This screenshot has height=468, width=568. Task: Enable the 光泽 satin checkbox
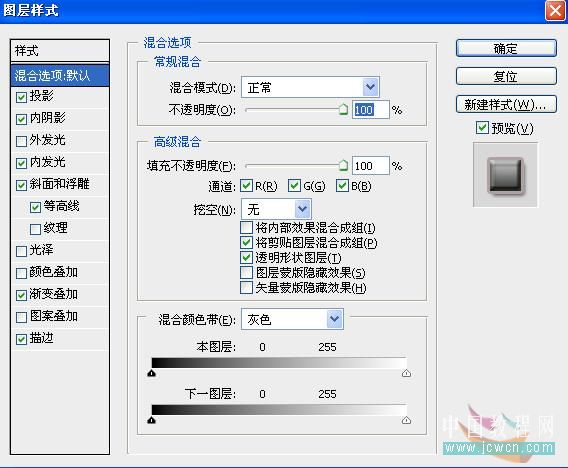click(21, 251)
